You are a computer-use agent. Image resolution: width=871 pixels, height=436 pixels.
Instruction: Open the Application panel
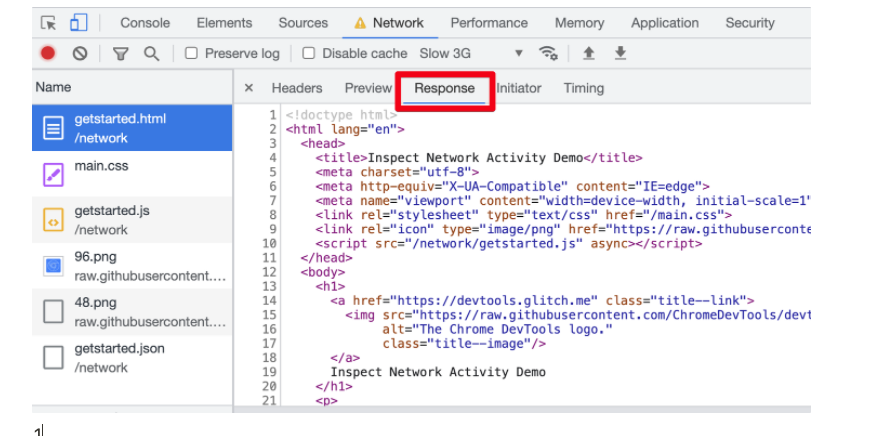click(665, 23)
